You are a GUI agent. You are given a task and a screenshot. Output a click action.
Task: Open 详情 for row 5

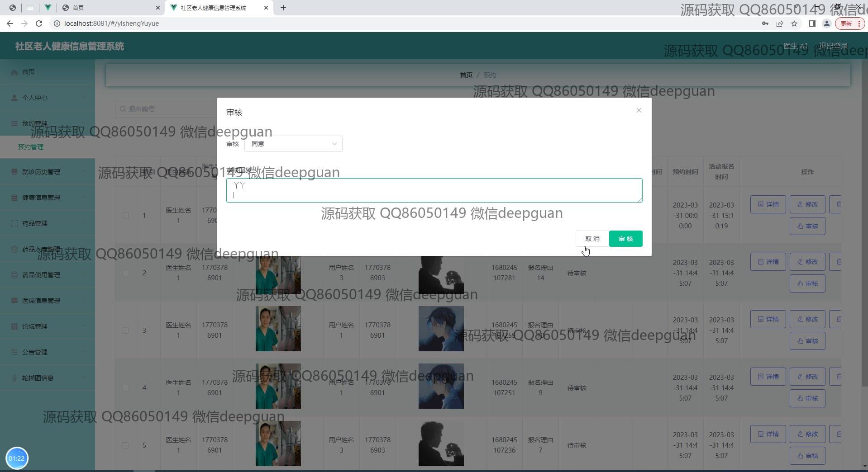[768, 434]
